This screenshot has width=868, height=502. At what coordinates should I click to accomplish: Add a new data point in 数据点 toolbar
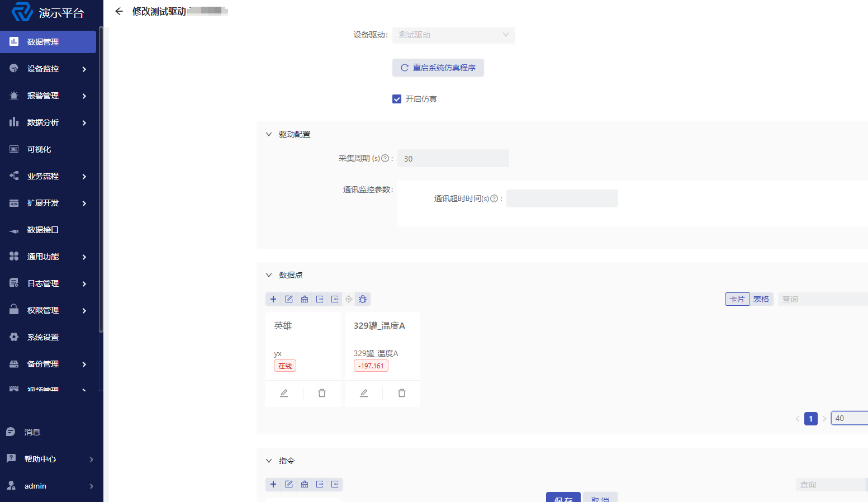273,299
